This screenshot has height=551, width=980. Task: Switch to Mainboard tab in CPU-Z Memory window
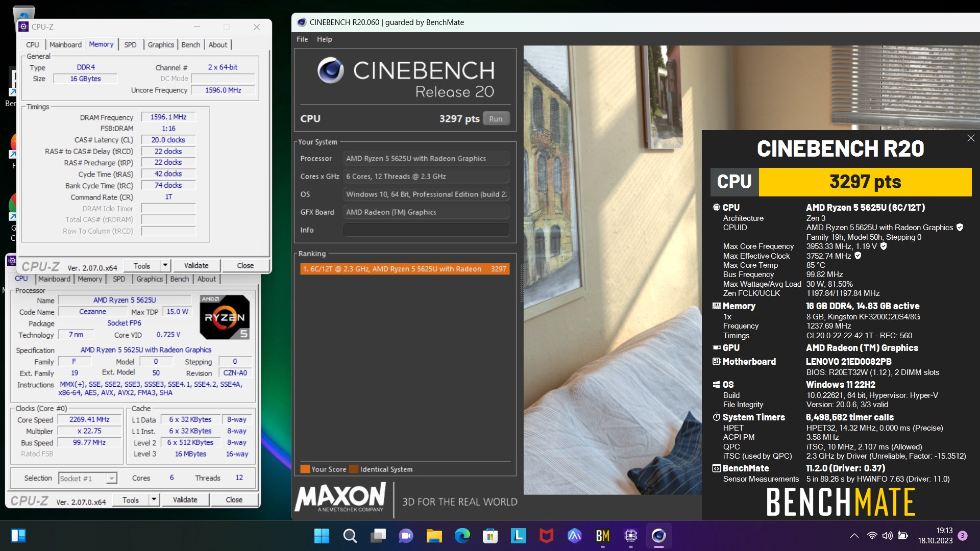click(65, 45)
